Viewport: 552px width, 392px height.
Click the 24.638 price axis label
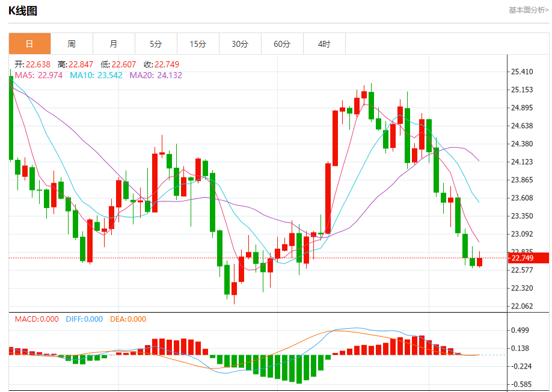click(522, 126)
